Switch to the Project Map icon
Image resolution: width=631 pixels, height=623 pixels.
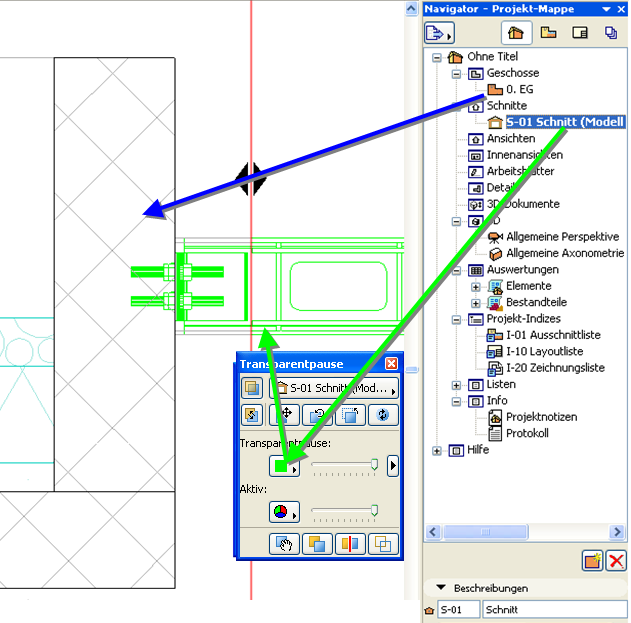point(516,33)
